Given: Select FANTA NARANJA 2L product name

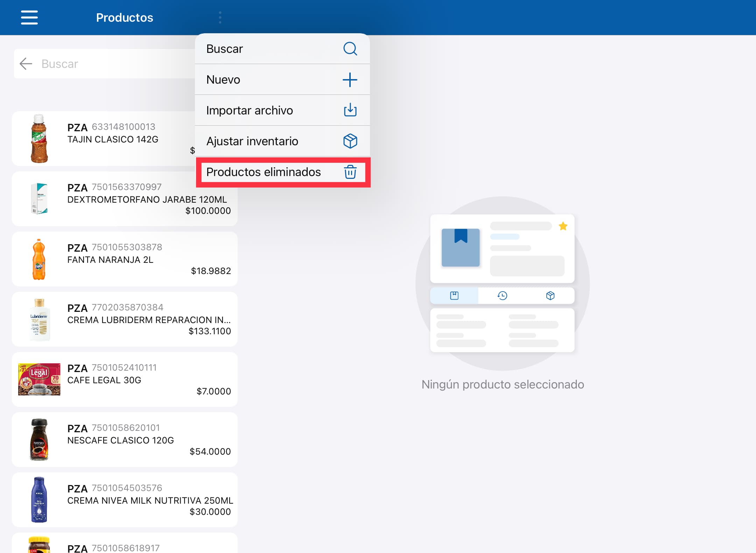Looking at the screenshot, I should click(x=110, y=260).
